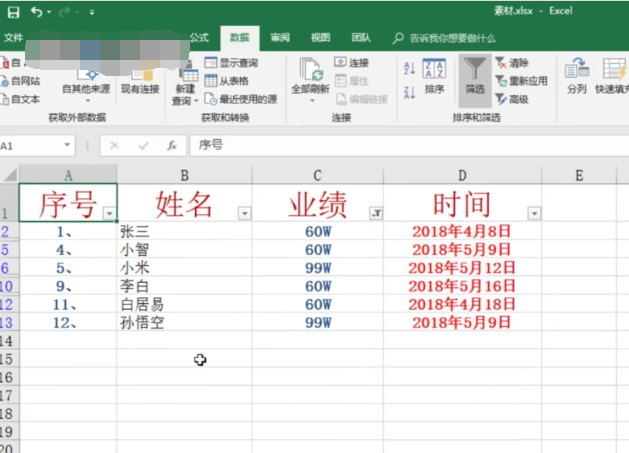Sort ascending with the A-Z icon
629x453 pixels.
coord(409,68)
